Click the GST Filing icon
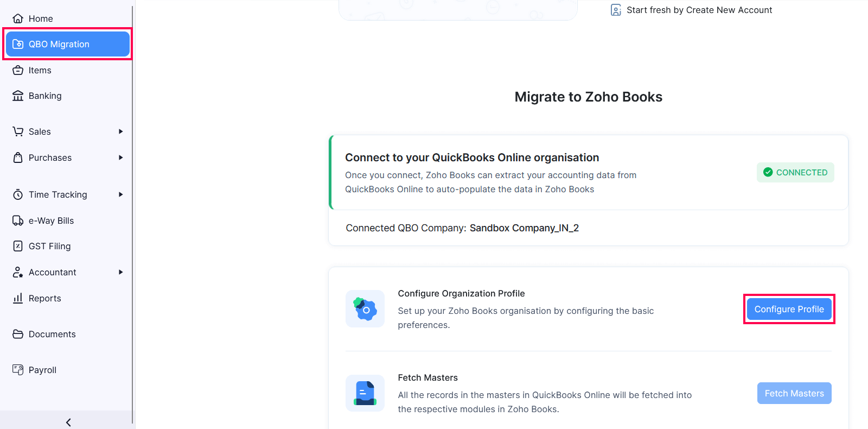The image size is (868, 429). [18, 246]
